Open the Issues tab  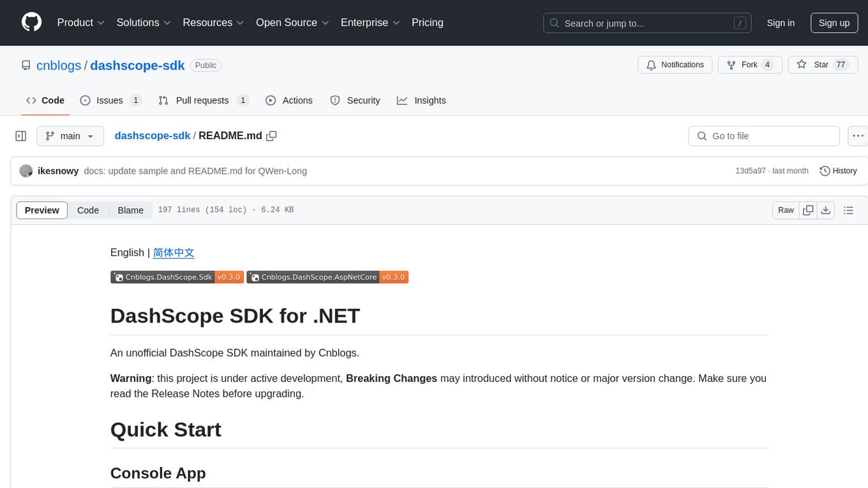coord(110,100)
